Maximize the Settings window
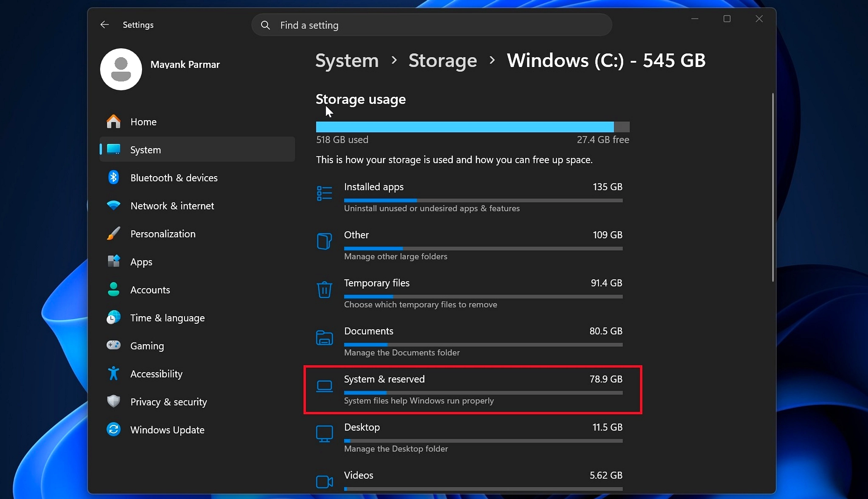 click(x=727, y=19)
